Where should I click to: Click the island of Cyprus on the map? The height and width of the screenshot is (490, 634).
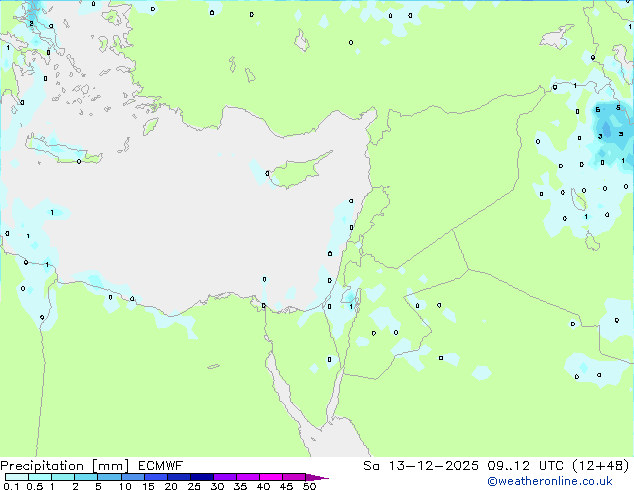click(299, 172)
